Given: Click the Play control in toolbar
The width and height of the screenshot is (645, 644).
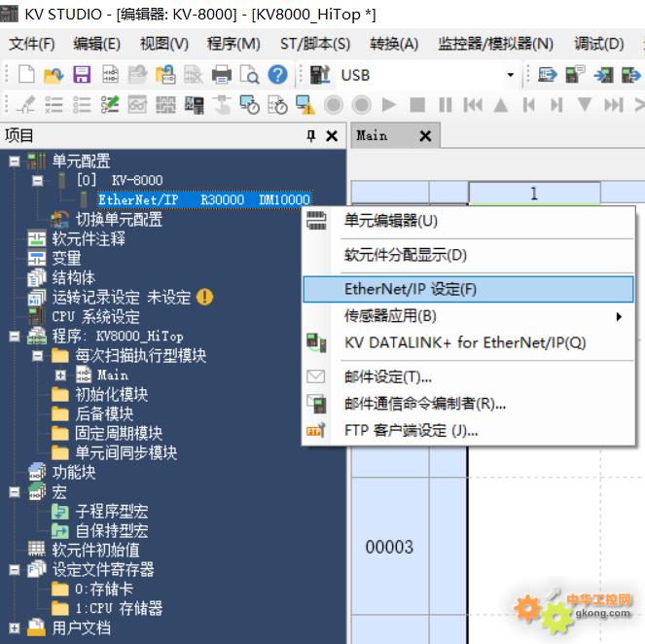Looking at the screenshot, I should point(389,104).
